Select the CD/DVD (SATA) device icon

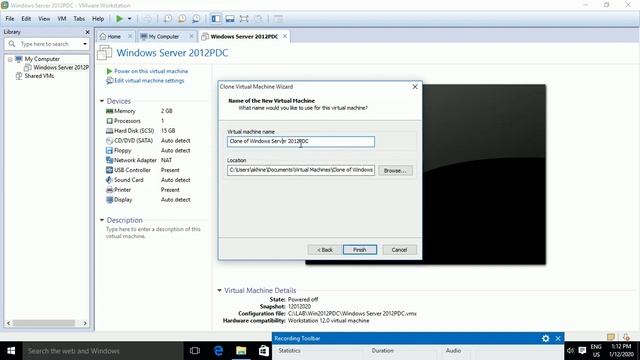[109, 140]
